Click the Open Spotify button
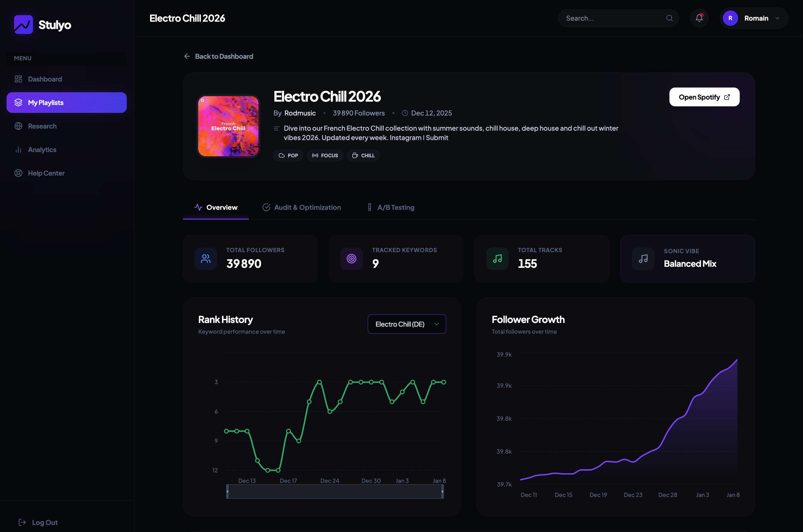This screenshot has width=803, height=532. 704,97
